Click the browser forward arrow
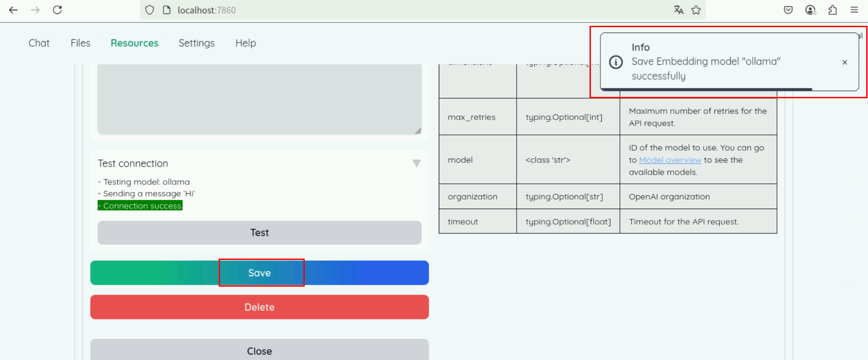 click(35, 10)
